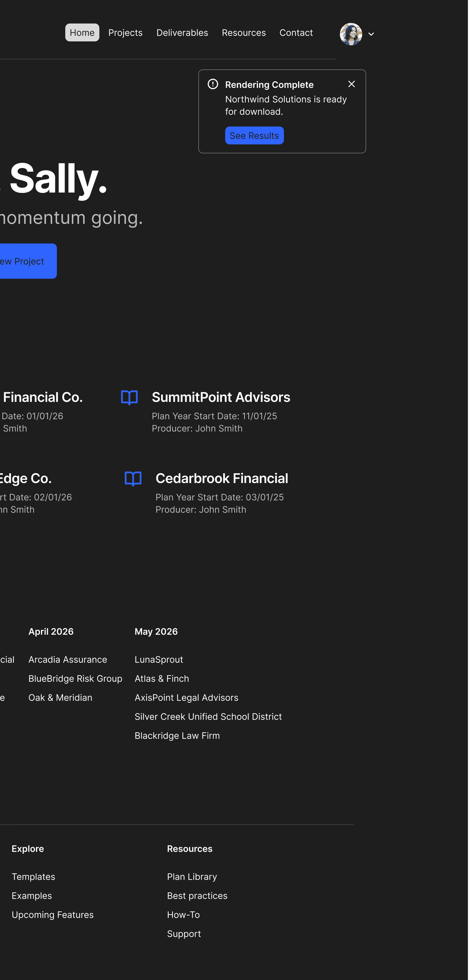Click the alert icon beside Rendering Complete
Viewport: 469px width, 980px height.
point(213,84)
